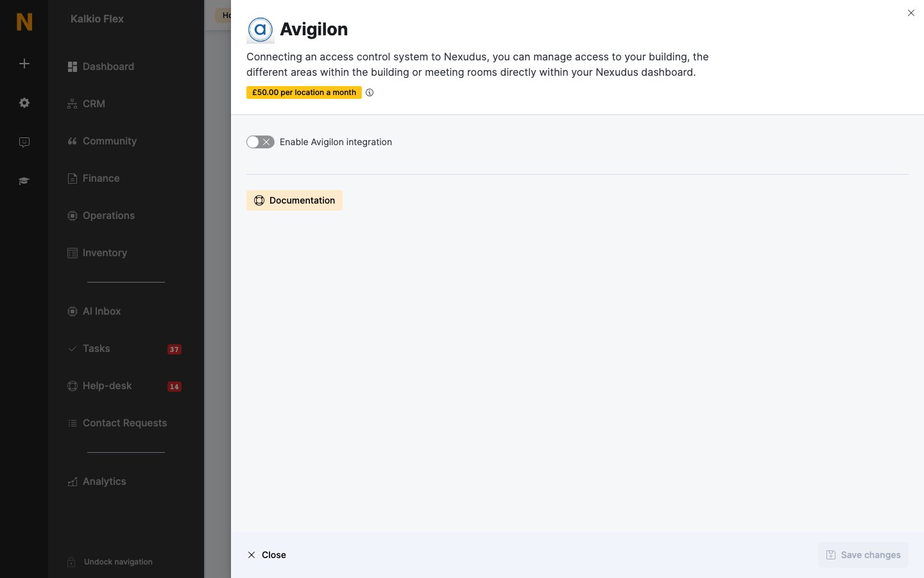Viewport: 924px width, 578px height.
Task: Click the pricing info icon beside £50.00 badge
Action: [x=370, y=92]
